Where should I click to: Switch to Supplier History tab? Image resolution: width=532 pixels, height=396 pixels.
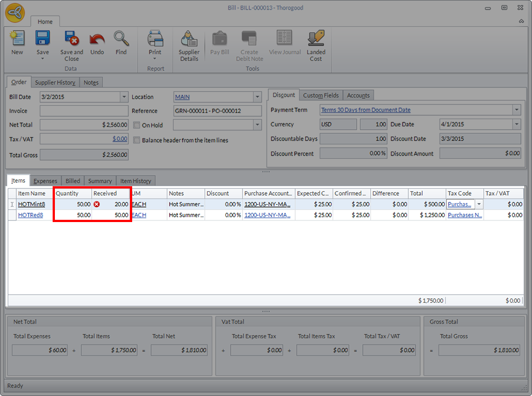(x=54, y=83)
